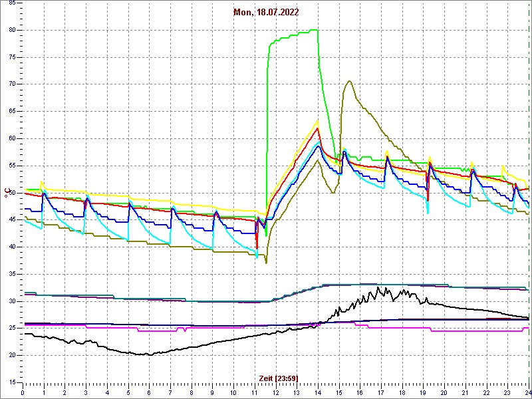Select the '55' value on the temperature axis
This screenshot has height=399, width=532.
[x=11, y=166]
